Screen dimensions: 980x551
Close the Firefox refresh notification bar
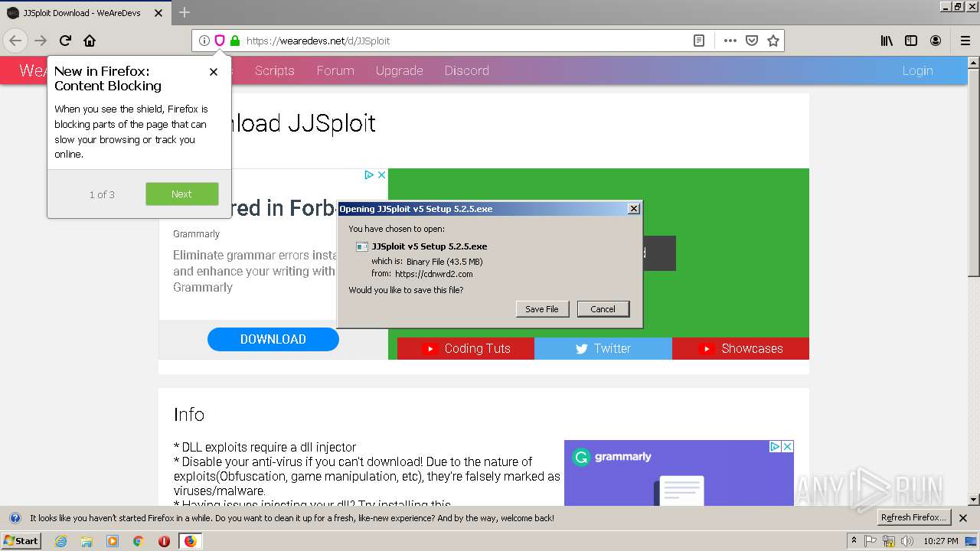coord(963,518)
